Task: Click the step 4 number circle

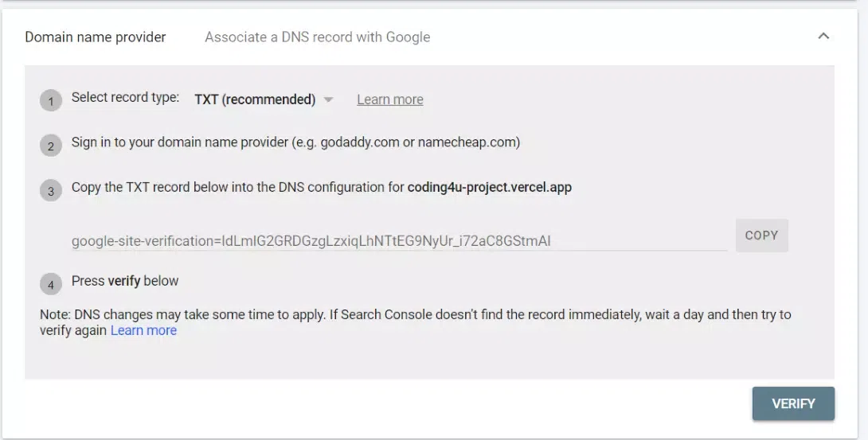Action: [x=51, y=284]
